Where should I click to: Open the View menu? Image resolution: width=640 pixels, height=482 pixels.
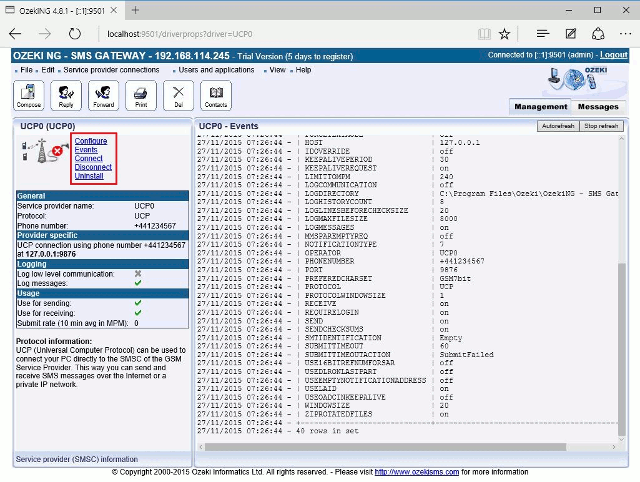[278, 70]
